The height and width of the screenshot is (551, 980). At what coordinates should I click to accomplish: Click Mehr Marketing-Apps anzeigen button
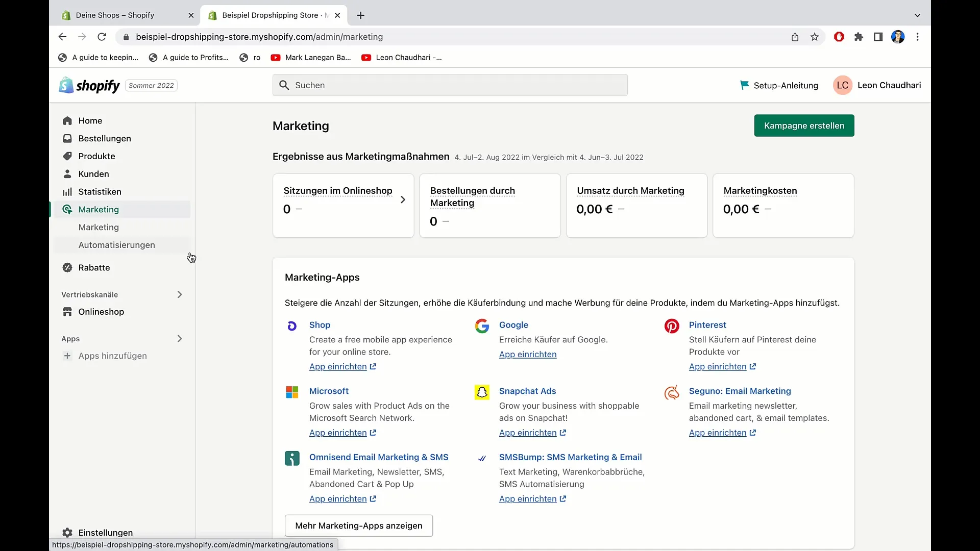(358, 525)
